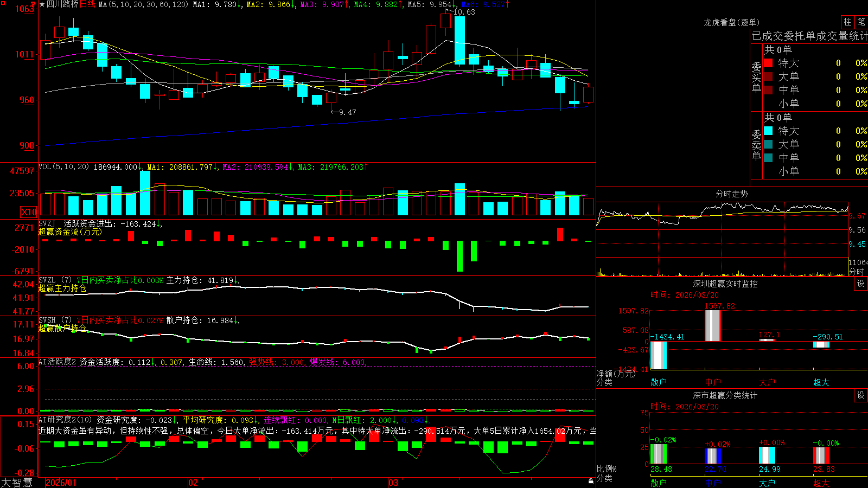Click the 委买单 section label
The height and width of the screenshot is (488, 868).
click(756, 77)
